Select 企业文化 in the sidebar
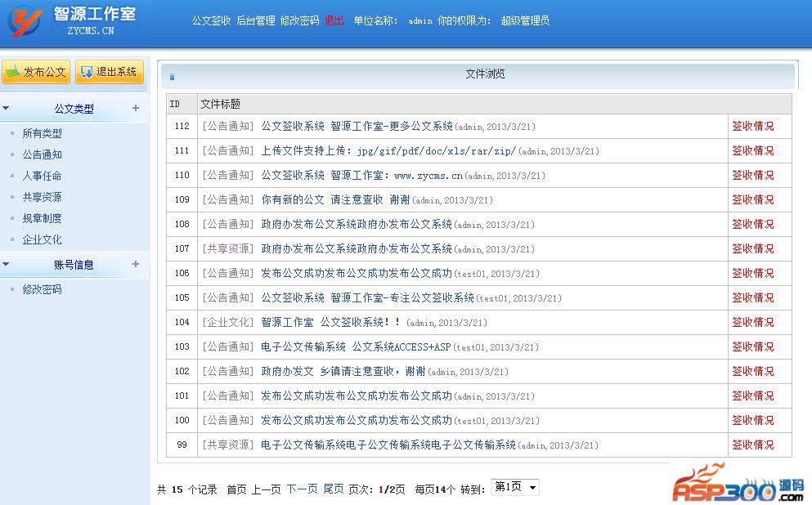 [x=42, y=239]
